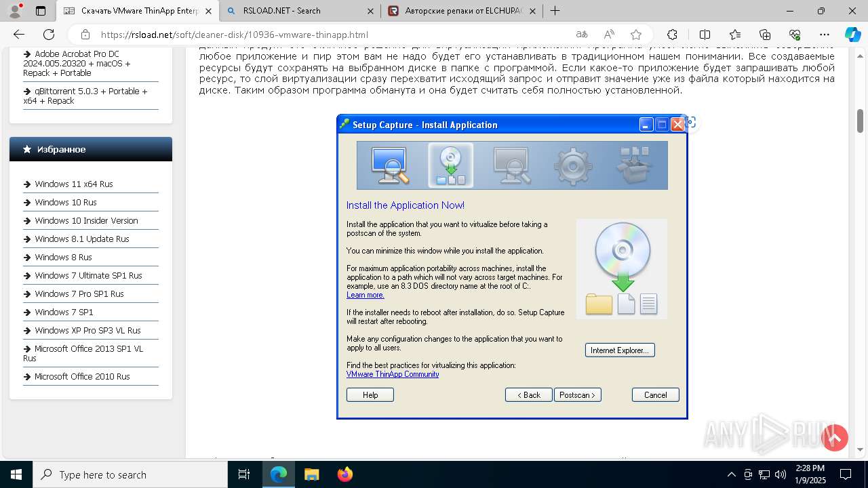Add a new browser tab

click(x=555, y=11)
